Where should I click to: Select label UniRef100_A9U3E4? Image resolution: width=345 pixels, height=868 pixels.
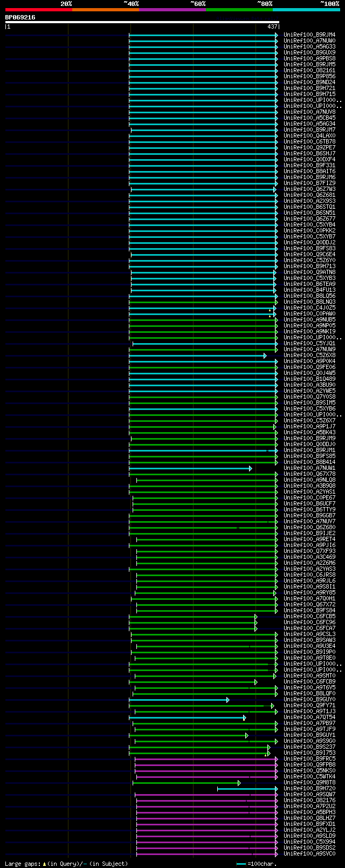pyautogui.click(x=309, y=646)
